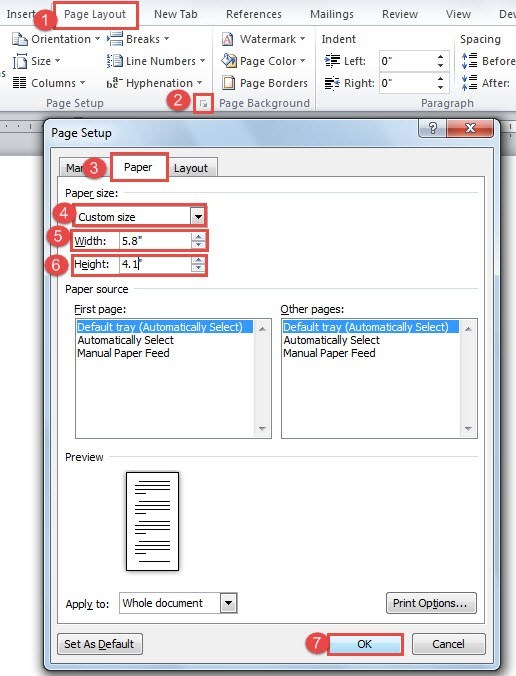Expand the Columns dropdown arrow
Screen dimensions: 516x676
82,83
